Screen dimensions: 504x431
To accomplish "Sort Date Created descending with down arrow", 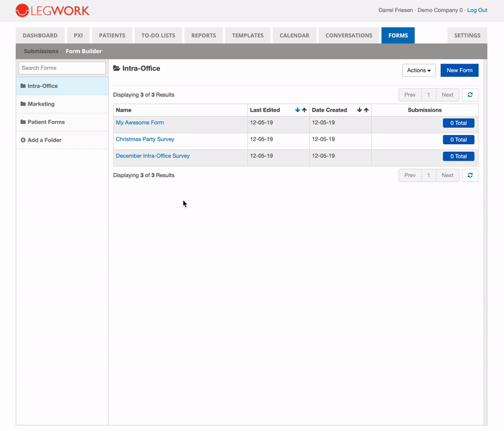I will coord(359,110).
